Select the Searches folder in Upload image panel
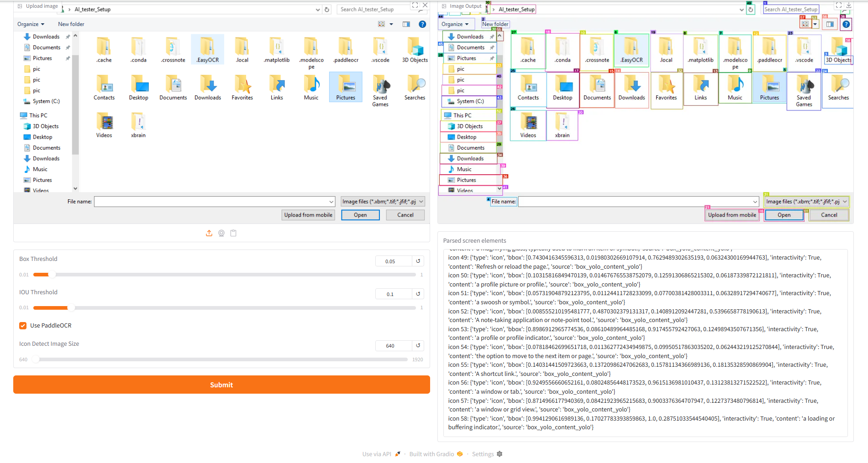This screenshot has height=463, width=868. tap(415, 88)
